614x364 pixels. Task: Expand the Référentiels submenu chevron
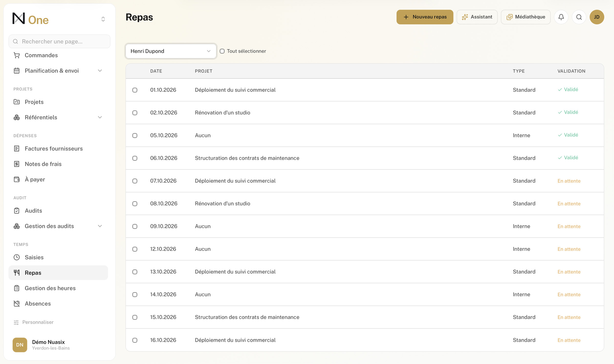coord(100,117)
